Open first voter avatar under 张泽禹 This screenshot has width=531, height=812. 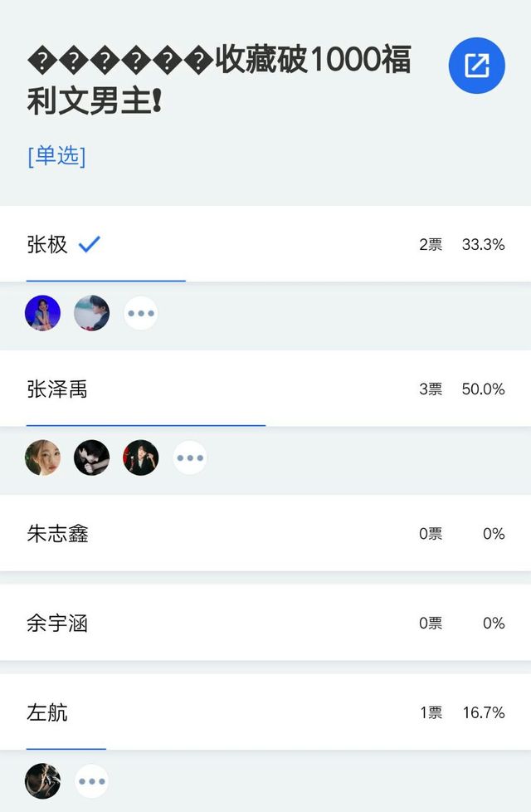pyautogui.click(x=43, y=457)
